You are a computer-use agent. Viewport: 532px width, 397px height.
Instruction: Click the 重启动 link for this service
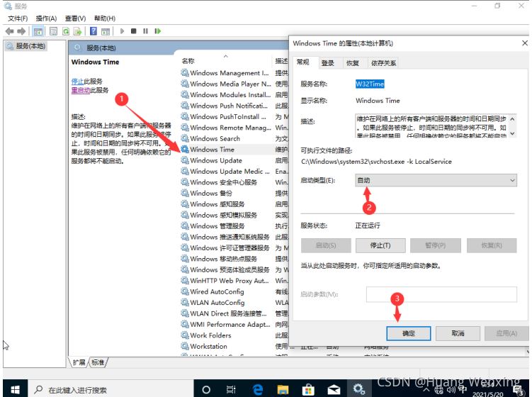[81, 90]
